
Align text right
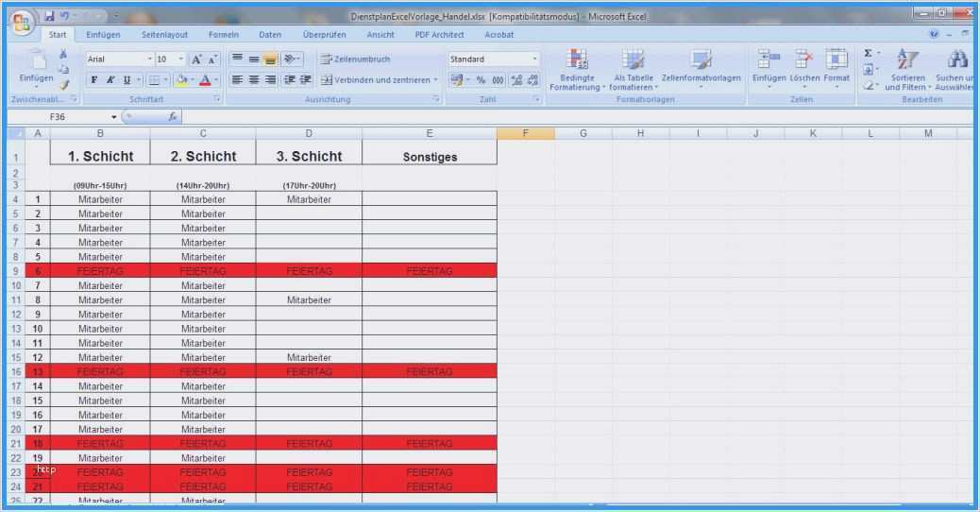[270, 80]
